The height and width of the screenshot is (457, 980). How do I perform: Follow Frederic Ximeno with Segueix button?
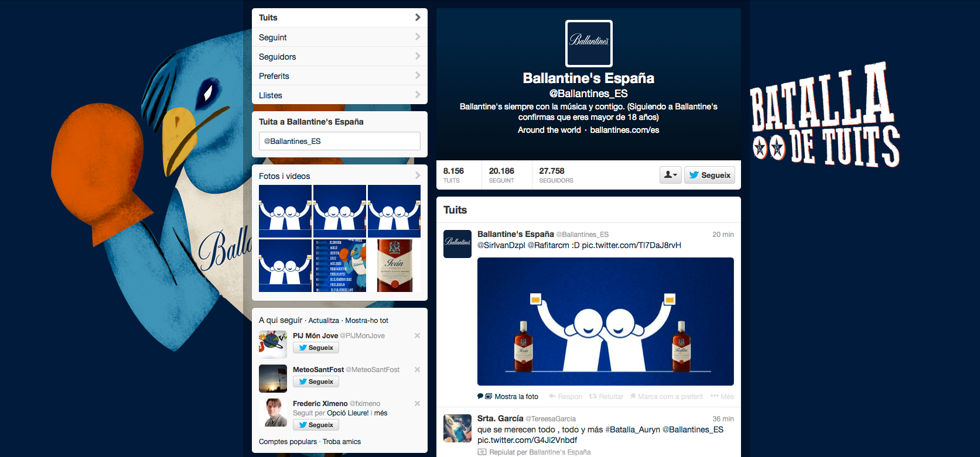(316, 425)
